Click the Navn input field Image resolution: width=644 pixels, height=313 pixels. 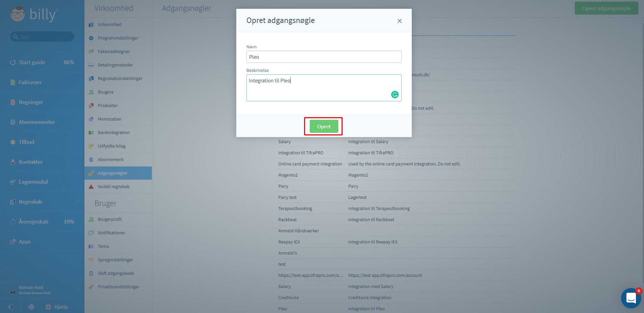(324, 57)
